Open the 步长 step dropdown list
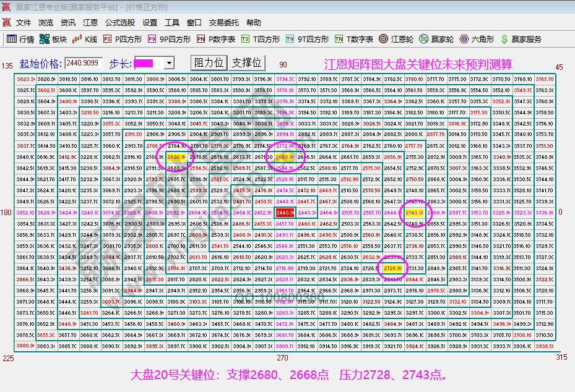 pos(168,62)
